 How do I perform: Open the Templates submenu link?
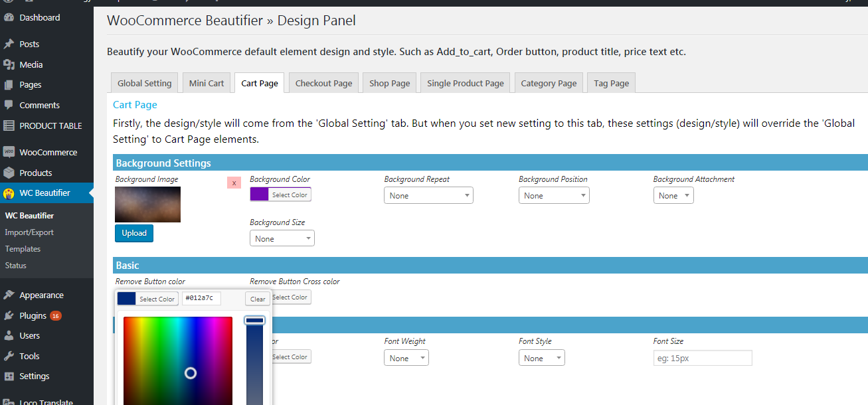(23, 249)
